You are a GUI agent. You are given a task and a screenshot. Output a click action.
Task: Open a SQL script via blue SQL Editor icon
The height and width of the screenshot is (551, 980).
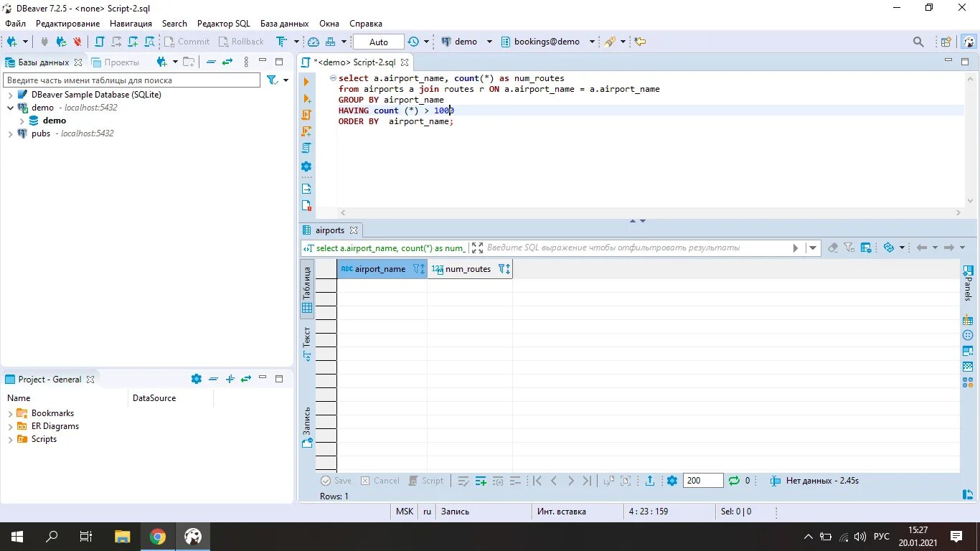[x=100, y=42]
